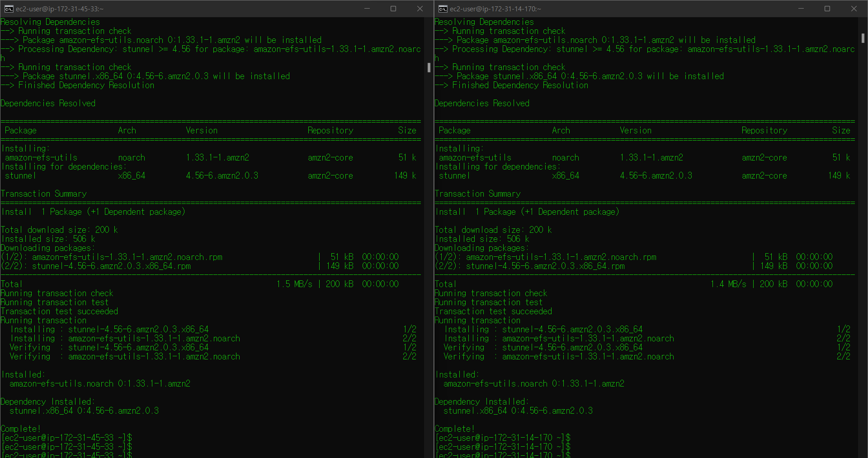Click 'Dependency Installed:' in left terminal

coord(48,402)
